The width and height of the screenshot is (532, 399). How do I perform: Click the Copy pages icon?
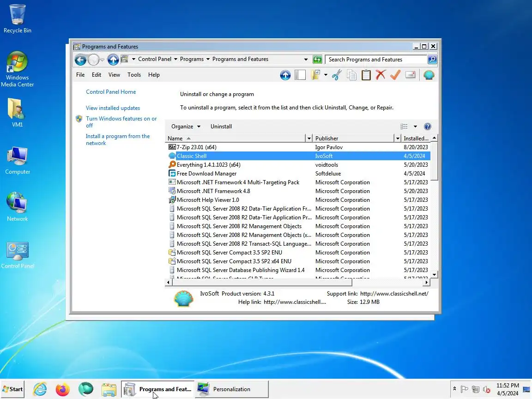pos(352,75)
